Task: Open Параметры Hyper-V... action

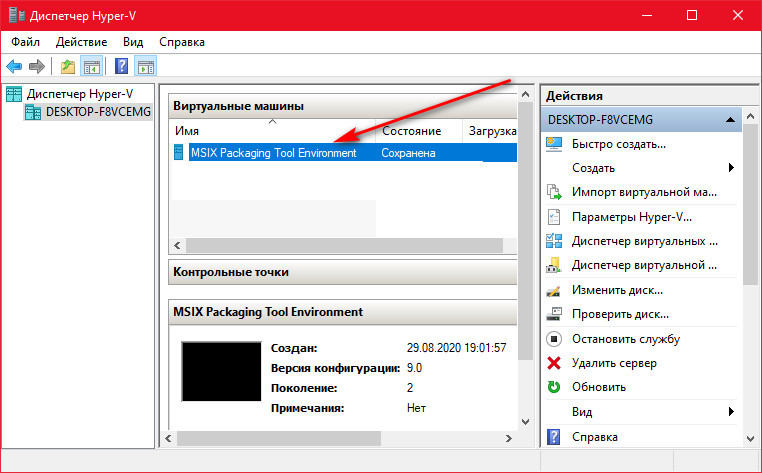Action: [x=632, y=217]
